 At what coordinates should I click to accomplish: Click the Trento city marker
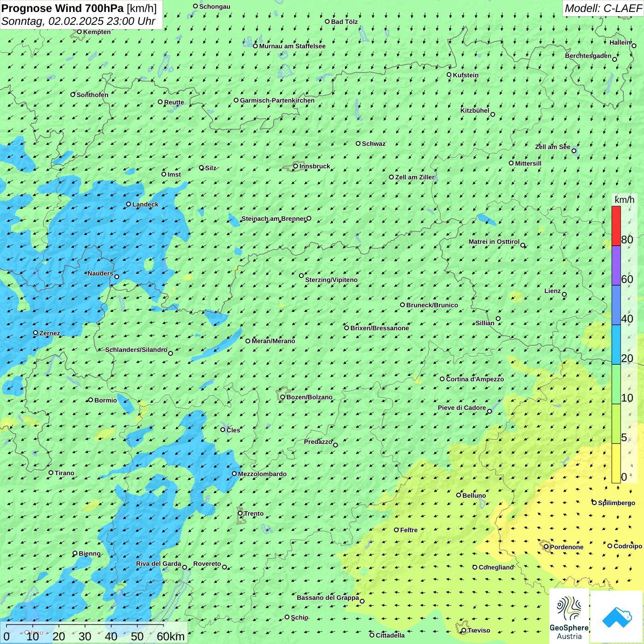tap(240, 513)
